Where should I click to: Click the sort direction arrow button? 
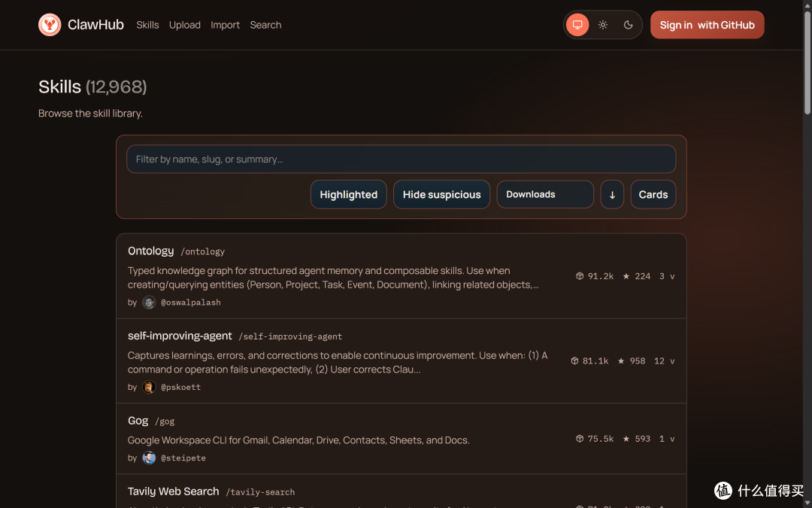click(612, 194)
